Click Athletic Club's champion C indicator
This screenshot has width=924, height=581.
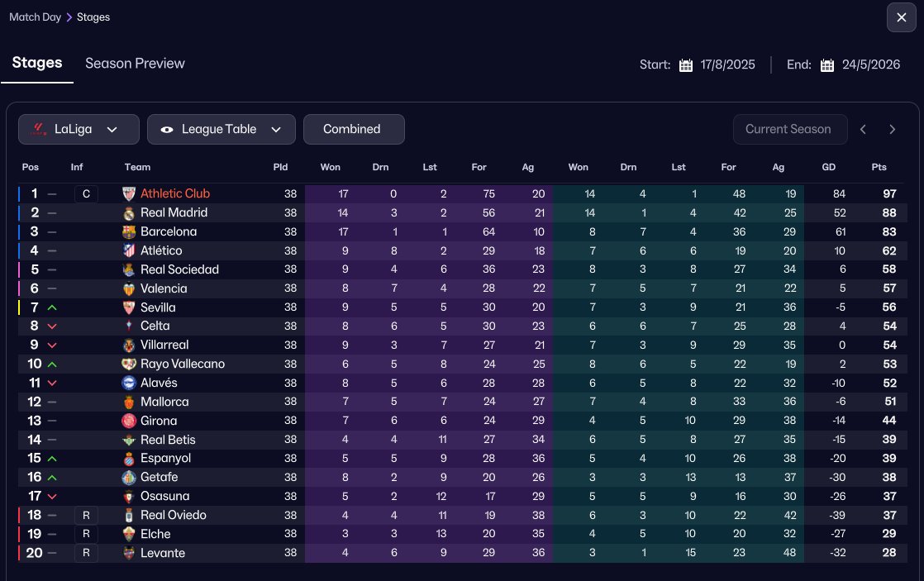pos(86,194)
